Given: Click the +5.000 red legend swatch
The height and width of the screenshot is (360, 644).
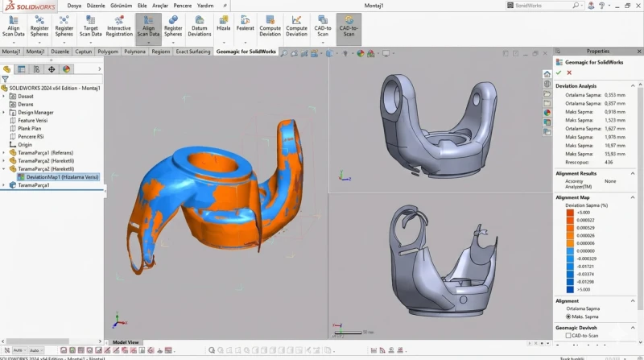Looking at the screenshot, I should point(570,213).
